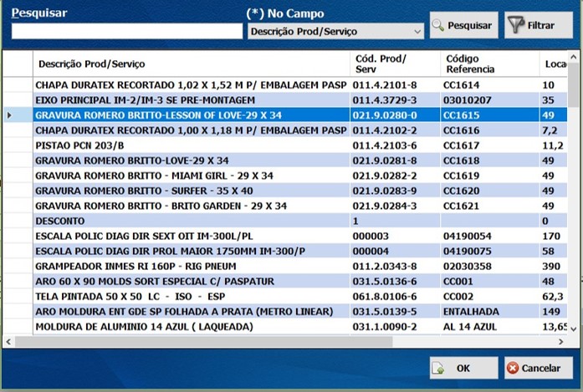Click reference code 03010207
This screenshot has width=583, height=392.
467,100
